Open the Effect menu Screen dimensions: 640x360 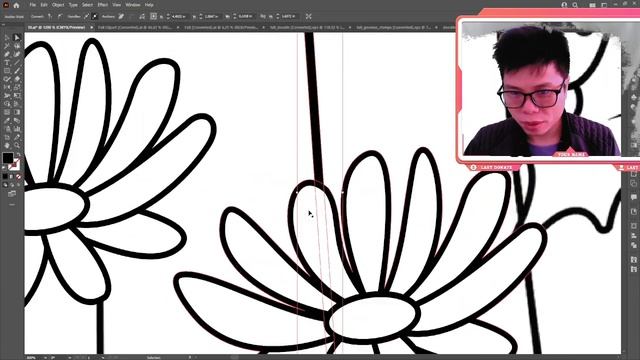coord(102,5)
